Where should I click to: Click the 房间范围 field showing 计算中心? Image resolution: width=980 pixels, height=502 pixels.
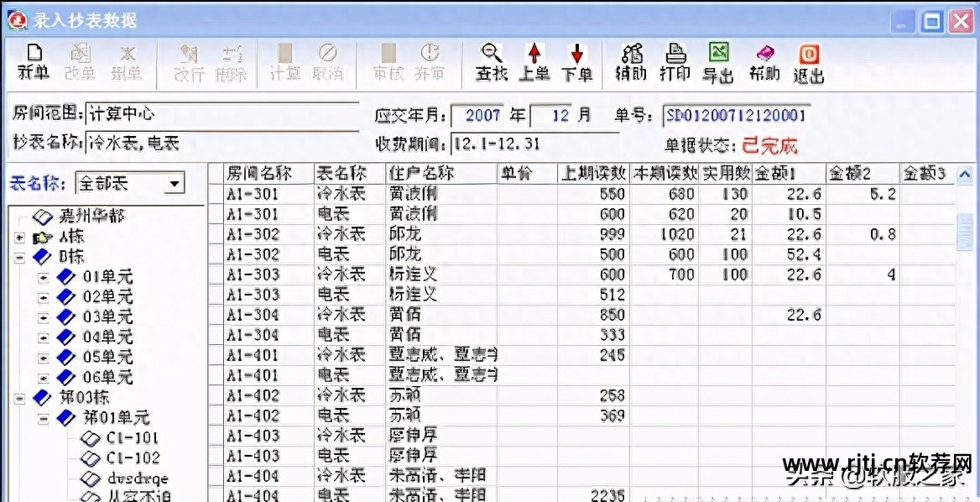[222, 114]
